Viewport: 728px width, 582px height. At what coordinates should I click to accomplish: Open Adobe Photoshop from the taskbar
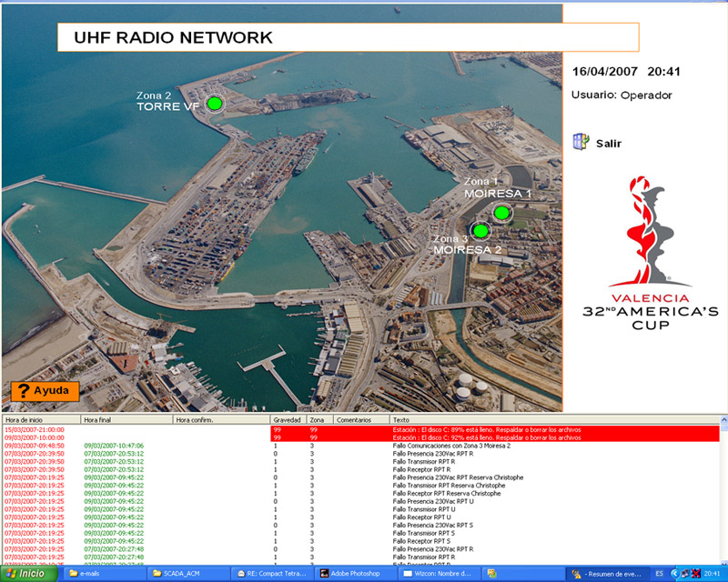click(x=351, y=574)
